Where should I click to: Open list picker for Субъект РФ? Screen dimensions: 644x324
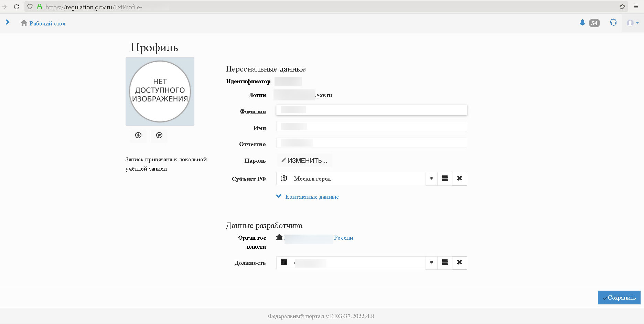445,179
